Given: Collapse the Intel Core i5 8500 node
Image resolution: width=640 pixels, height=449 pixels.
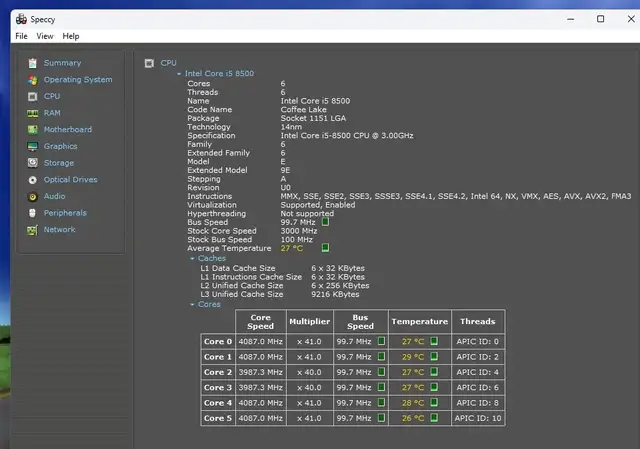Looking at the screenshot, I should [x=179, y=74].
